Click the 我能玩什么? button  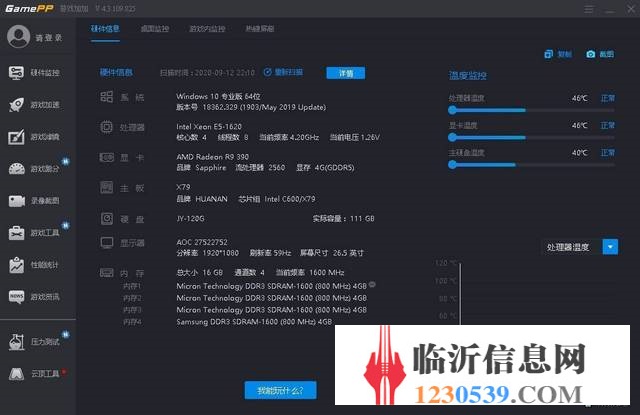(x=280, y=391)
